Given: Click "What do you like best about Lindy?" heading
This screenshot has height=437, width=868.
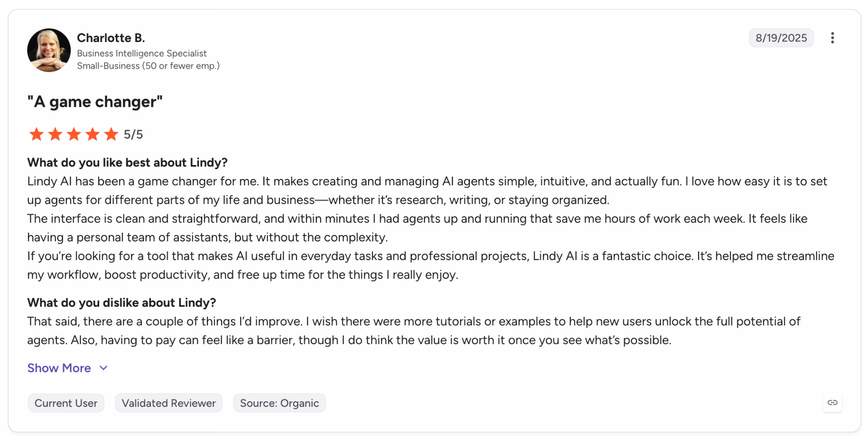Looking at the screenshot, I should 128,162.
